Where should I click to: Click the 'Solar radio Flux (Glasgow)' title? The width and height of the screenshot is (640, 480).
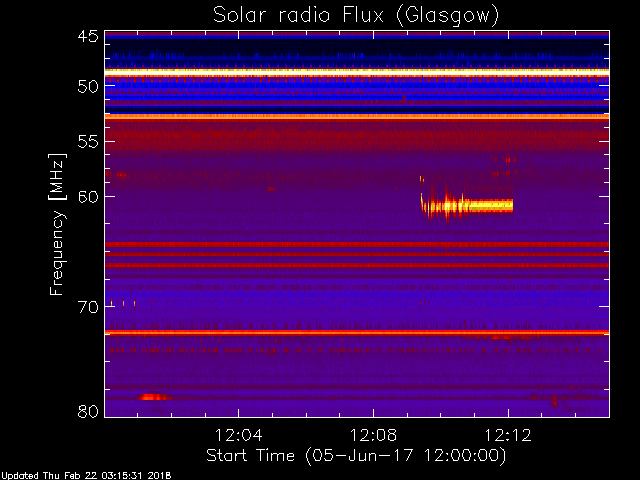[356, 16]
